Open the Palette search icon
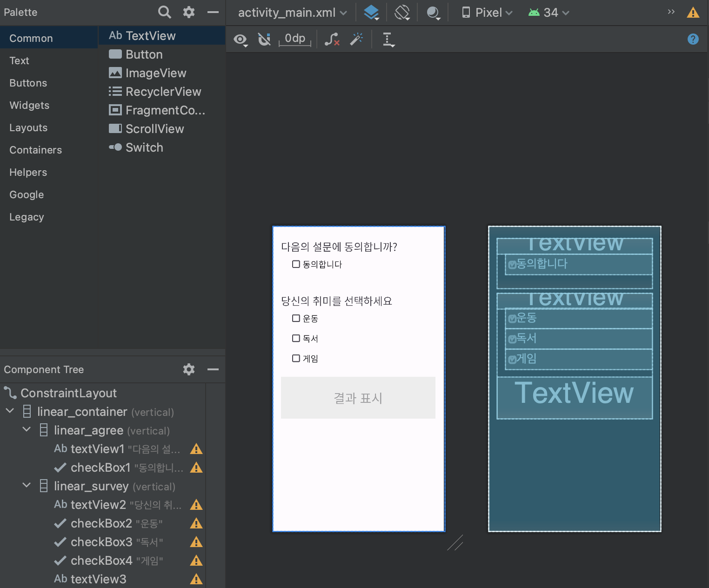 pyautogui.click(x=164, y=12)
